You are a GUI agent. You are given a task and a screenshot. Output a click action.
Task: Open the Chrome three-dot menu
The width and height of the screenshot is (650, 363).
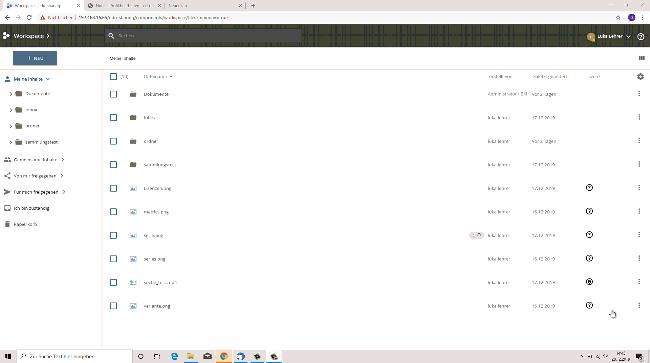(642, 17)
